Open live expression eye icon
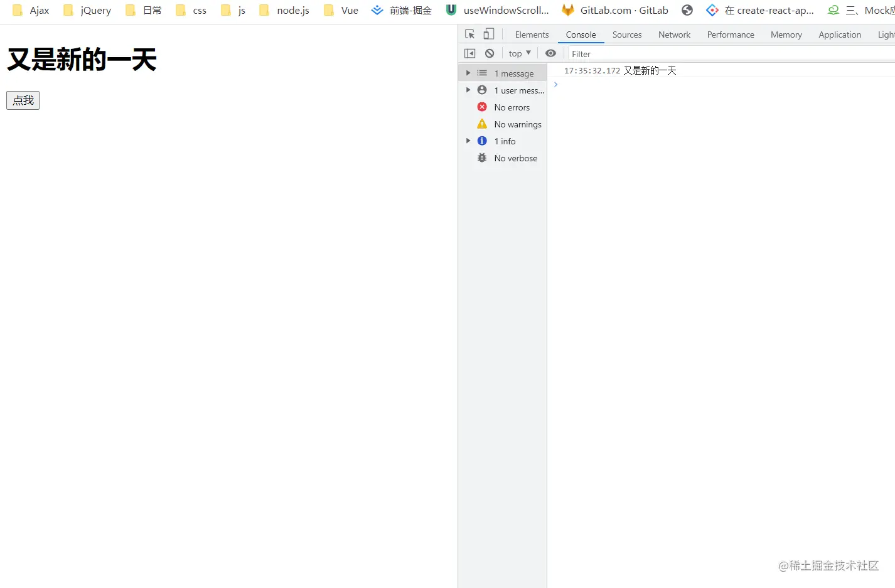Image resolution: width=895 pixels, height=588 pixels. tap(550, 53)
